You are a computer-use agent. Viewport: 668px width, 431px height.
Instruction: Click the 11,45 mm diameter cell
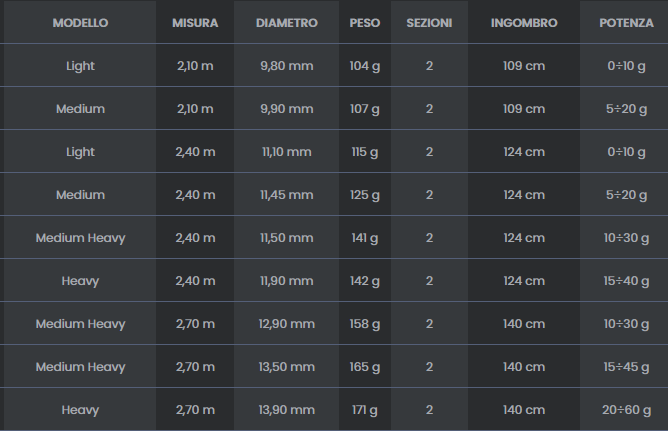tap(287, 194)
